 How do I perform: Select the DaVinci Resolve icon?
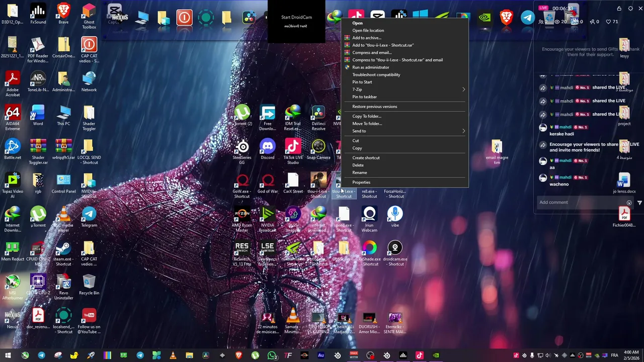[318, 118]
